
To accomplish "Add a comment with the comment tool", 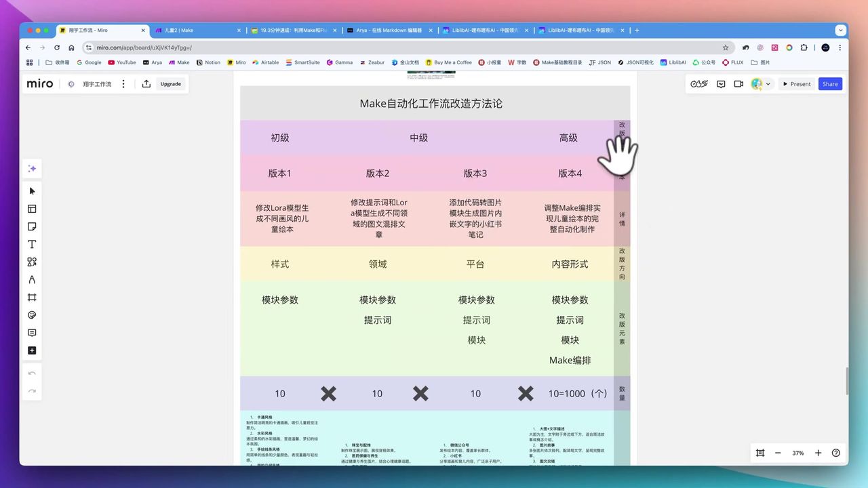I will tap(31, 332).
